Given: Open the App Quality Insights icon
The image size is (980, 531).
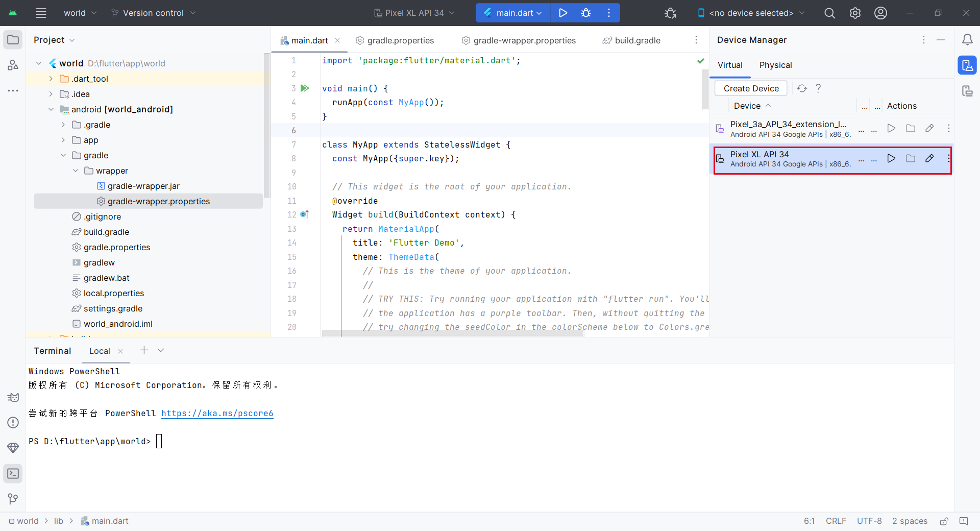Looking at the screenshot, I should click(x=13, y=448).
